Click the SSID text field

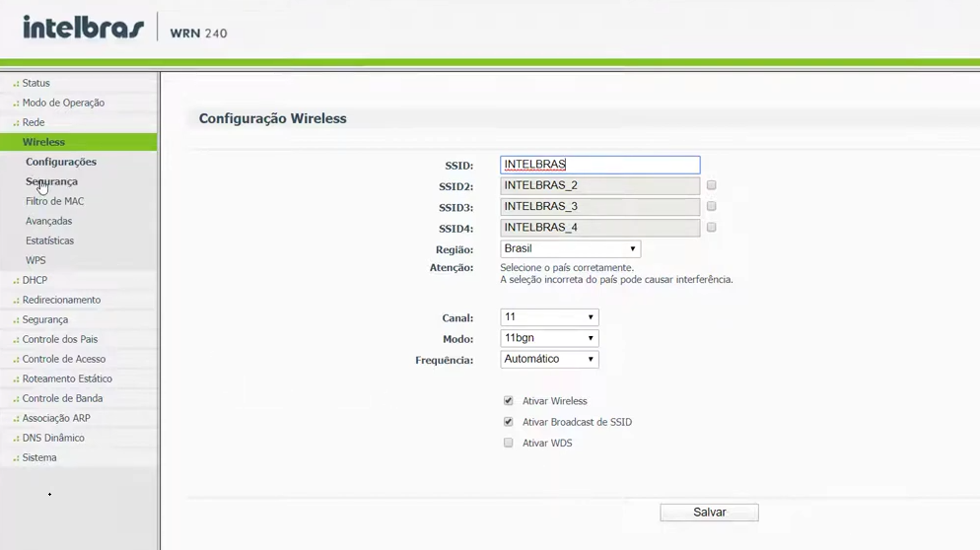tap(599, 165)
